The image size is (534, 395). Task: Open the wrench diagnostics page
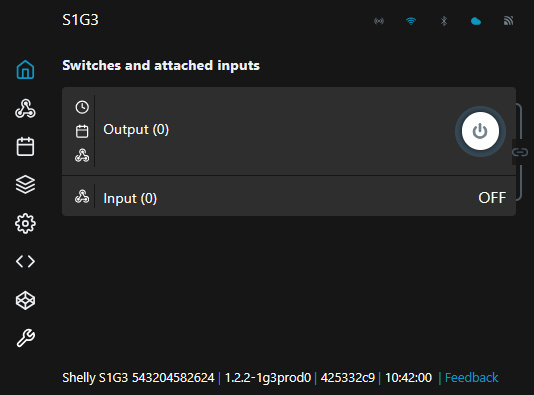[x=26, y=338]
